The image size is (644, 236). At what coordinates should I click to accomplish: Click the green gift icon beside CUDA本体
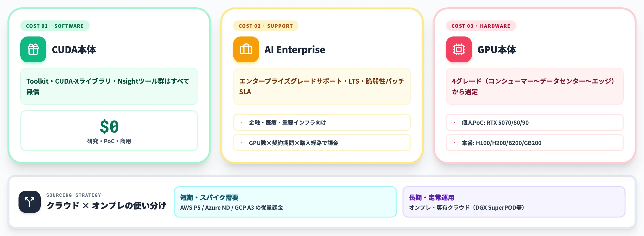point(33,49)
